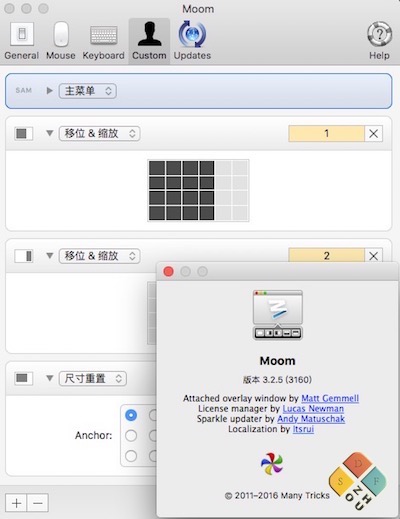Screen dimensions: 400x519
Task: Click the dark grid layout thumbnail
Action: (198, 190)
